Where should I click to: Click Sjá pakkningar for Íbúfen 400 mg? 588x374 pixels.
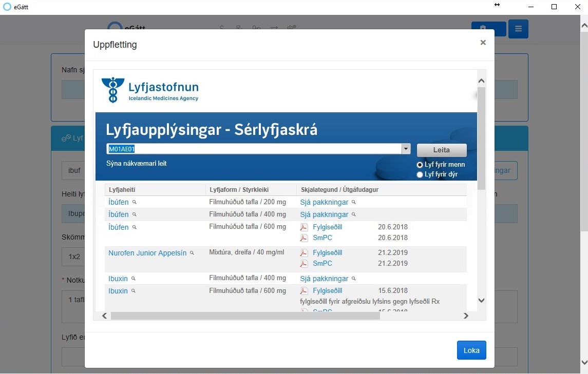coord(325,215)
